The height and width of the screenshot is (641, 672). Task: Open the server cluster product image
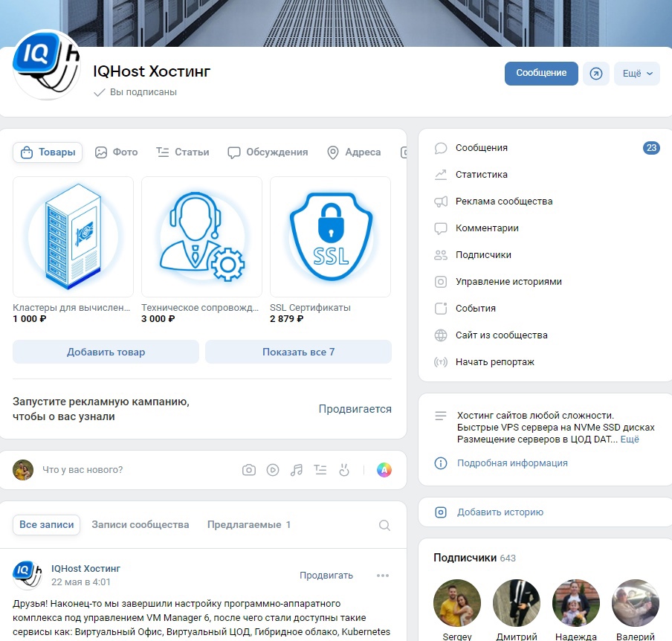pos(74,236)
